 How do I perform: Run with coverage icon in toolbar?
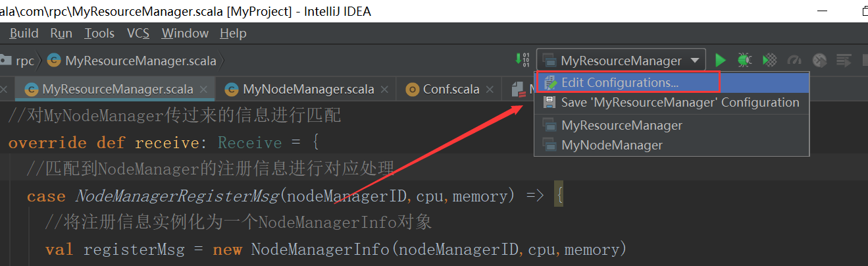[x=769, y=61]
